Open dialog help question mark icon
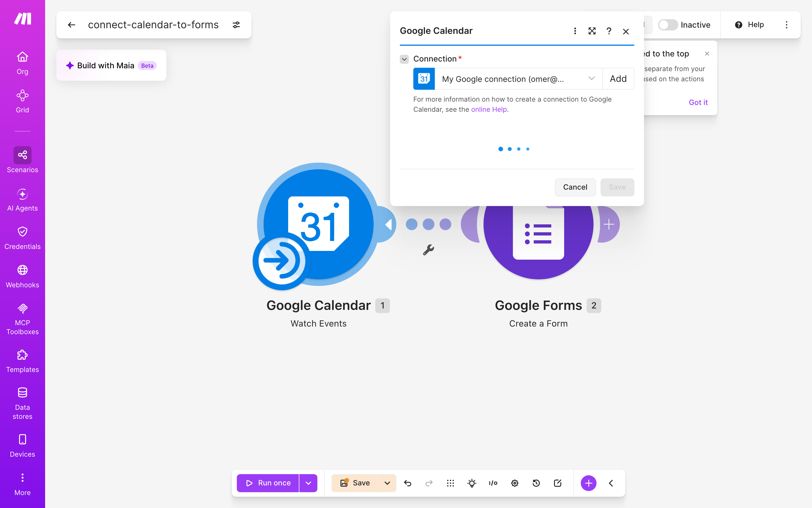This screenshot has width=812, height=508. coord(609,31)
